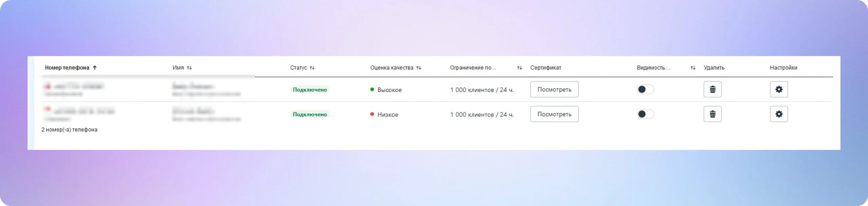
Task: Click sort arrows next to Оценка качества
Action: pyautogui.click(x=419, y=68)
